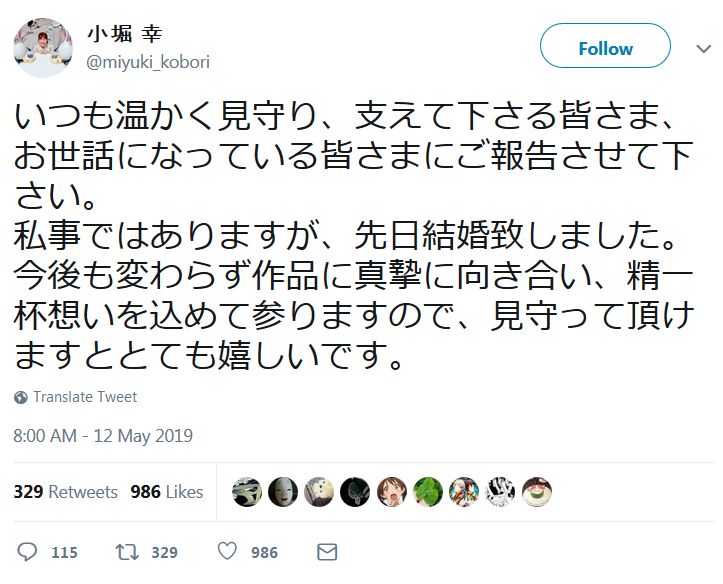Click the last liker avatar with green cake
Screen dimensions: 723x584
[x=537, y=492]
